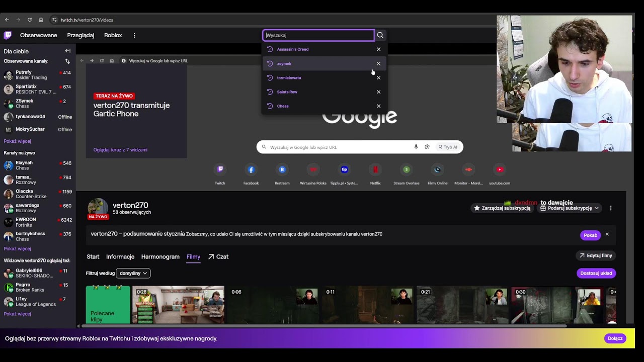Click the Edytuj filmy button
644x362 pixels.
point(596,255)
